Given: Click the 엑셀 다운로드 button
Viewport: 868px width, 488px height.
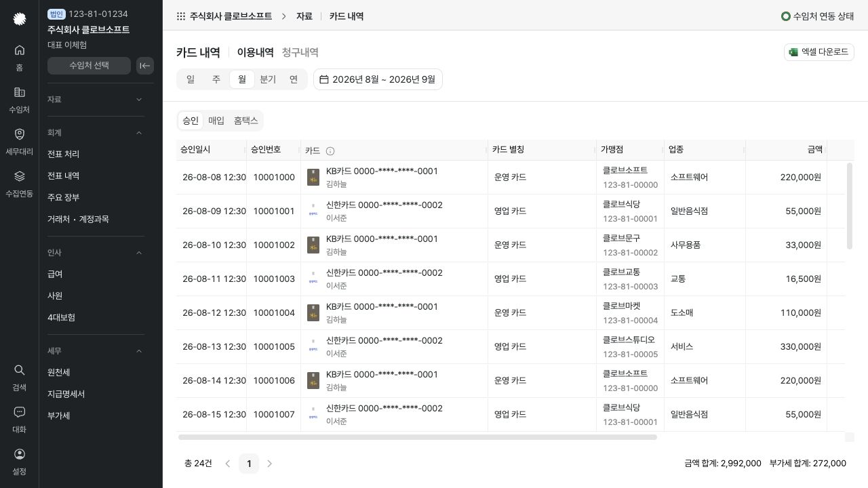Looking at the screenshot, I should pos(818,52).
